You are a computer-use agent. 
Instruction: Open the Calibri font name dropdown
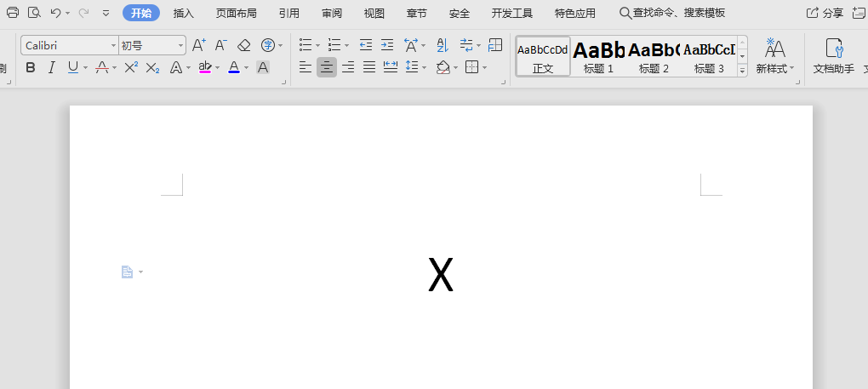(114, 45)
